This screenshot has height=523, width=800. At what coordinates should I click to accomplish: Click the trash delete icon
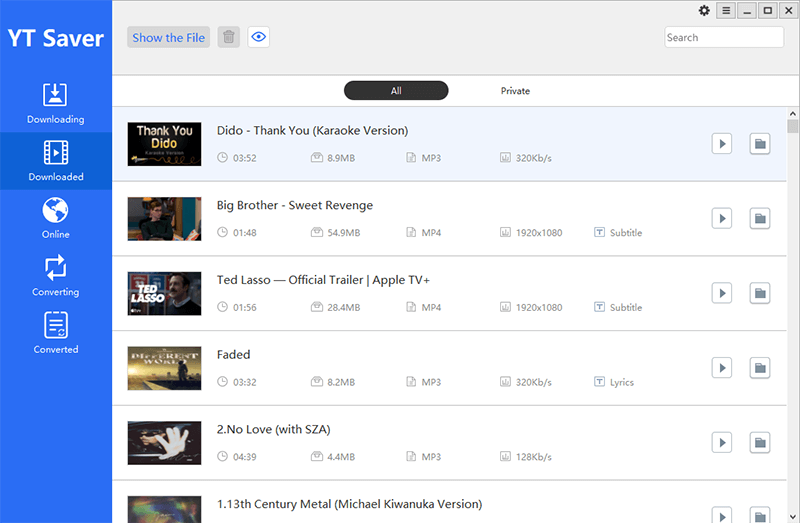click(x=229, y=37)
